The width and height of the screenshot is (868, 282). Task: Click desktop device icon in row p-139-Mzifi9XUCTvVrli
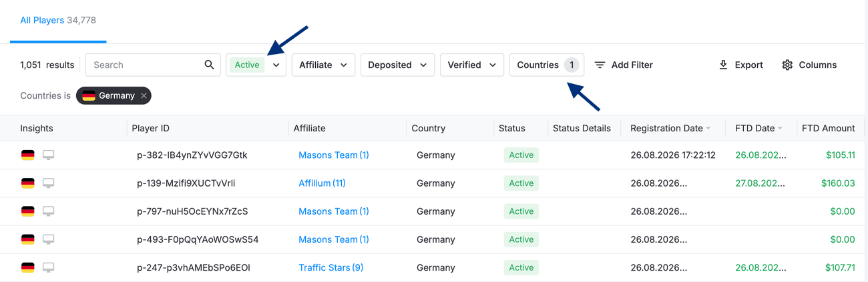(x=48, y=183)
